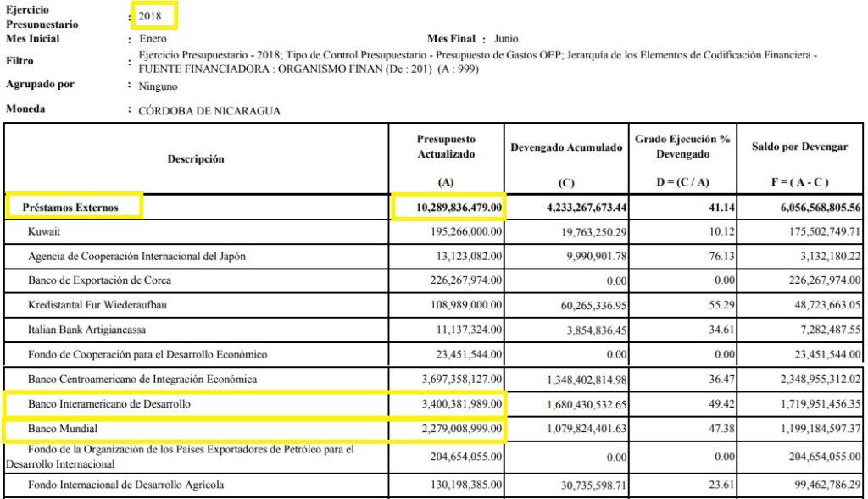Image resolution: width=868 pixels, height=499 pixels.
Task: Click the 'Saldo por Devengar' column header
Action: point(799,147)
